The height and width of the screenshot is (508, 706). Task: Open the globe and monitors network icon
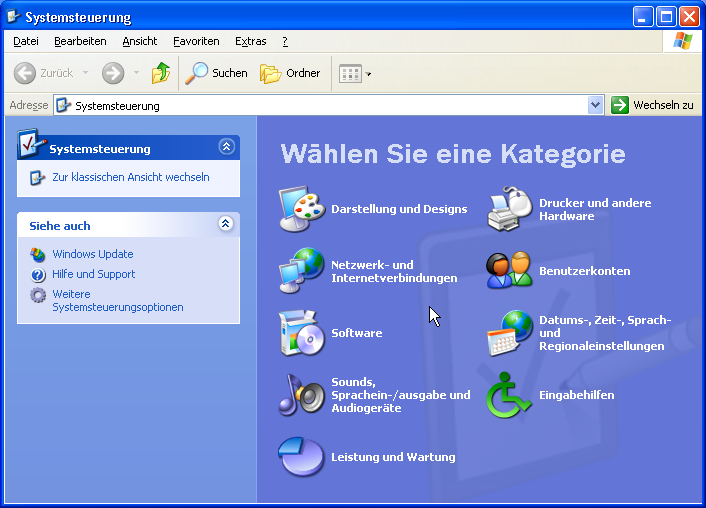(302, 271)
